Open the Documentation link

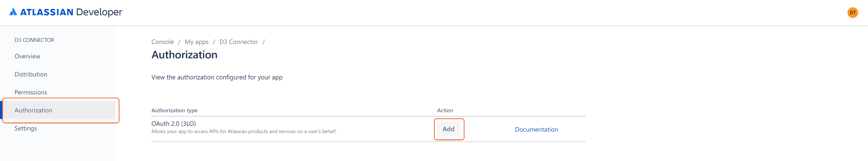537,129
